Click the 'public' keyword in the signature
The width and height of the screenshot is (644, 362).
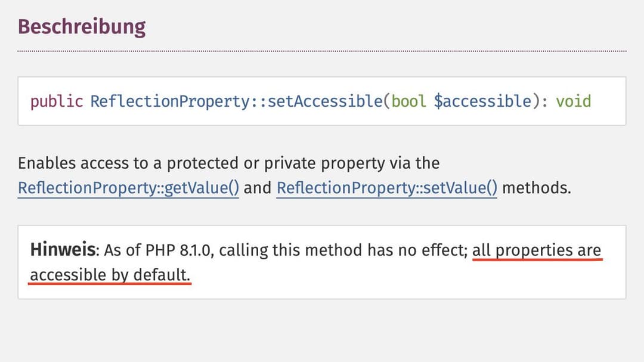click(57, 101)
